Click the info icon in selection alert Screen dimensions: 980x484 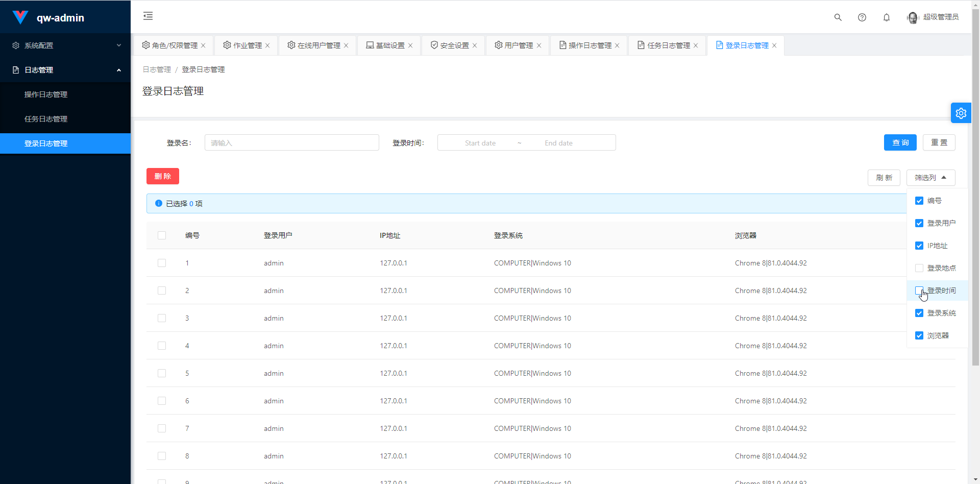[x=159, y=203]
